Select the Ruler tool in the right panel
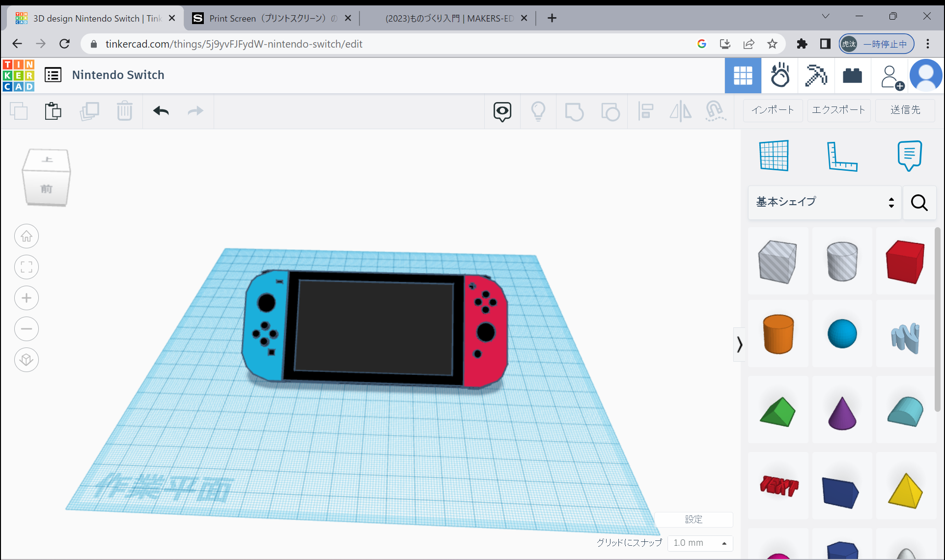This screenshot has width=945, height=560. pos(842,156)
